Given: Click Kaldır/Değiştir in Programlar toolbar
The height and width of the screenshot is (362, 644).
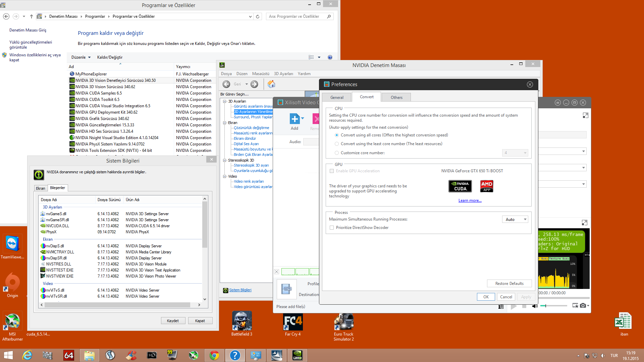Looking at the screenshot, I should (x=110, y=57).
